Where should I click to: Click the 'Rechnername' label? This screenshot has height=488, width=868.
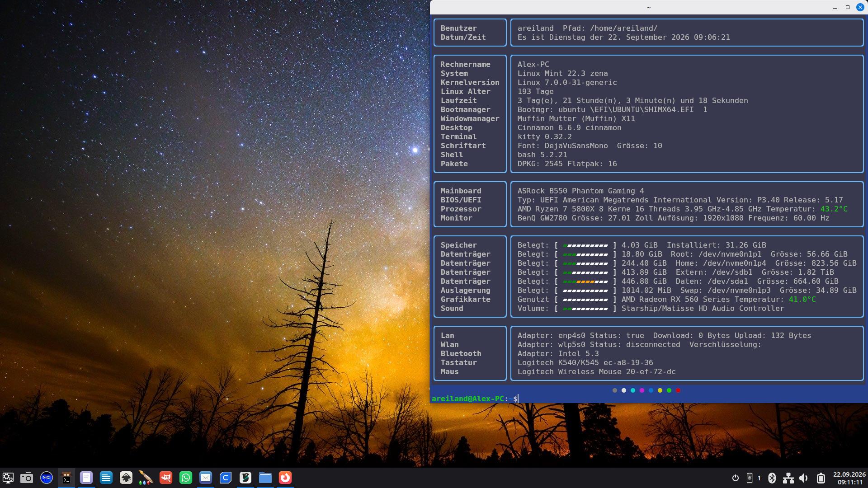click(x=466, y=64)
